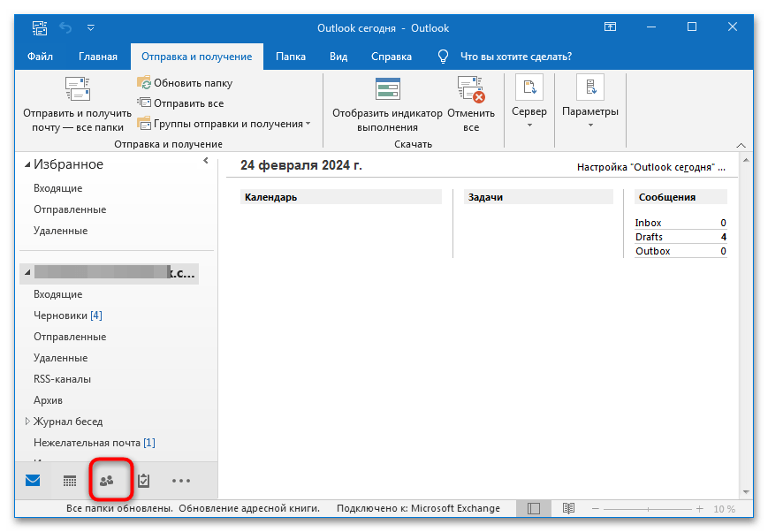Click the Undo arrow in title bar
Image resolution: width=768 pixels, height=532 pixels.
click(65, 27)
